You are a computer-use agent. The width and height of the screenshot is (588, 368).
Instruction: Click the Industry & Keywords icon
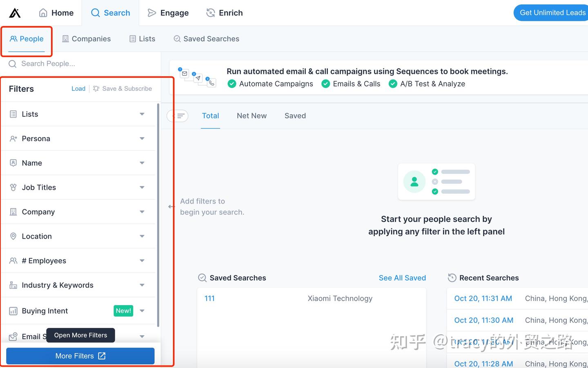tap(13, 285)
